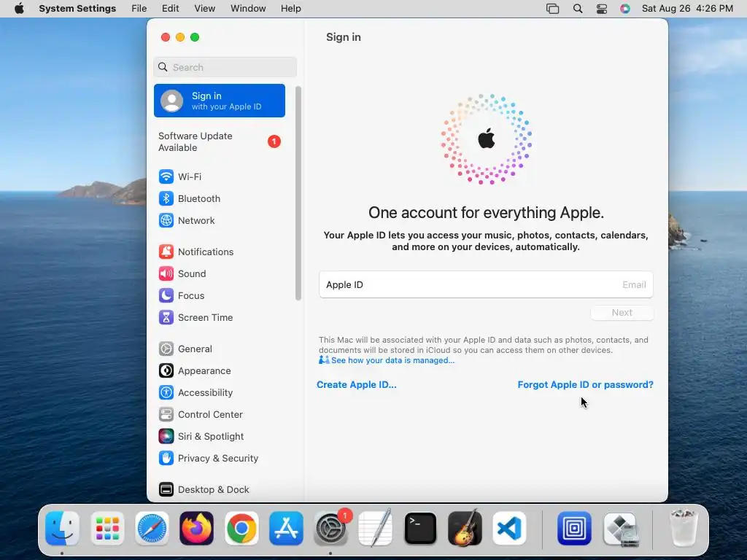Open Notifications bell icon in sidebar
Viewport: 747px width, 560px height.
click(166, 252)
